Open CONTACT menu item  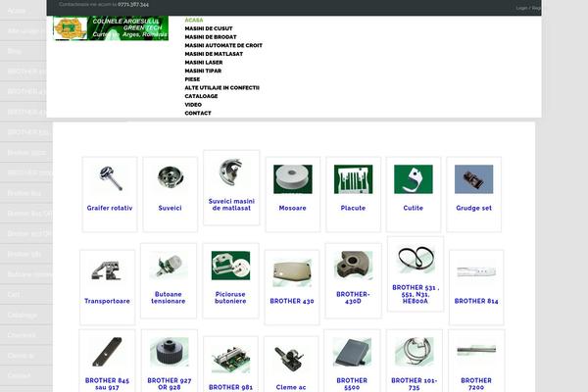point(198,113)
